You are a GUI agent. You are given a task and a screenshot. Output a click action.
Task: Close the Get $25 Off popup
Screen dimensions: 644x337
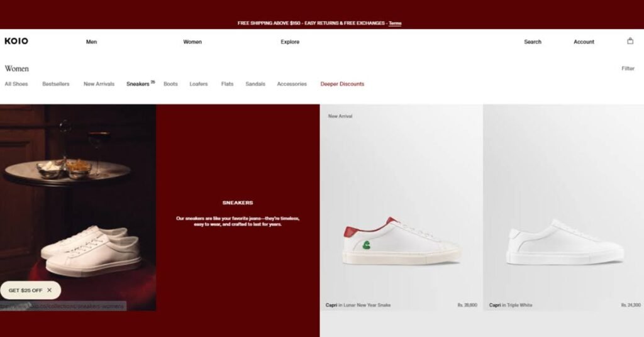tap(49, 290)
